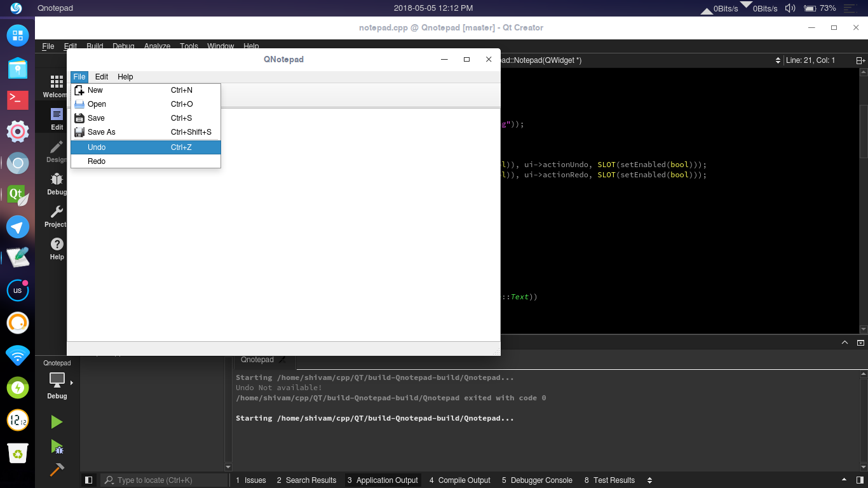
Task: Switch to the Compile Output pane
Action: point(459,480)
